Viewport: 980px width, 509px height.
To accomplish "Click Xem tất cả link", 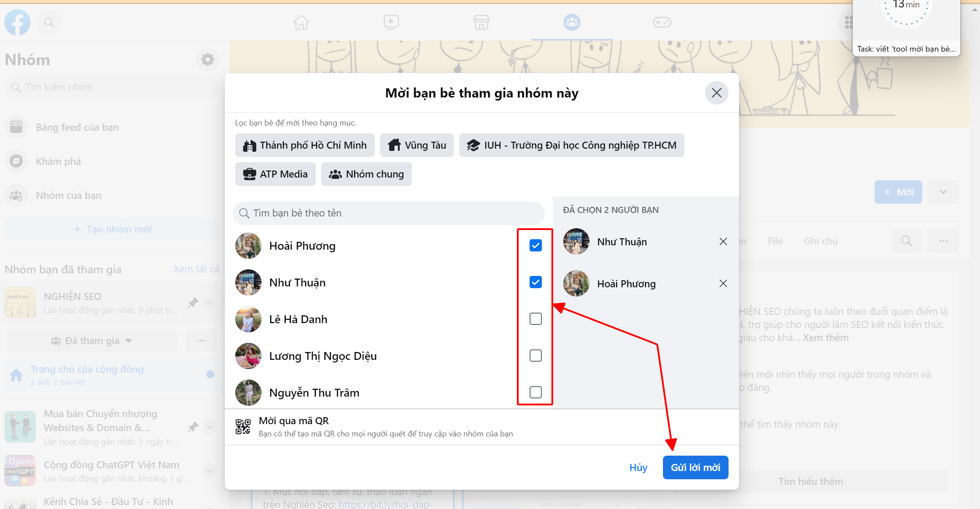I will point(196,269).
